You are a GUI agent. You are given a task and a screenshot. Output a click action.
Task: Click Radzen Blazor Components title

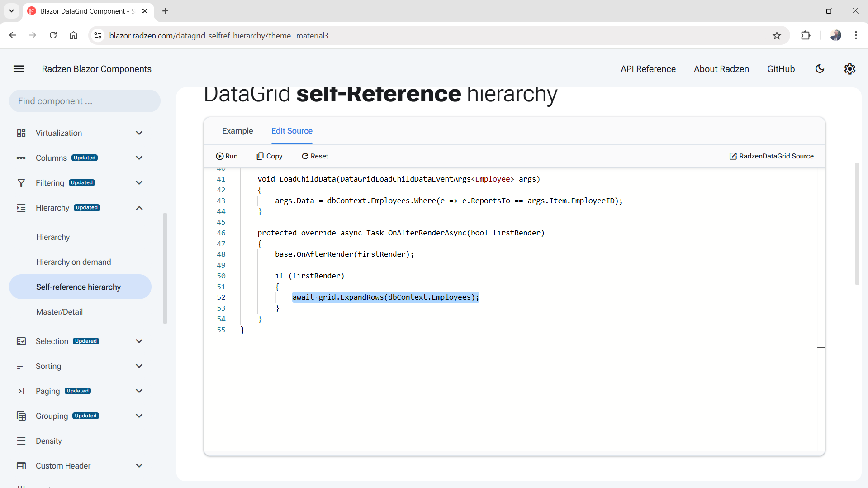click(96, 69)
